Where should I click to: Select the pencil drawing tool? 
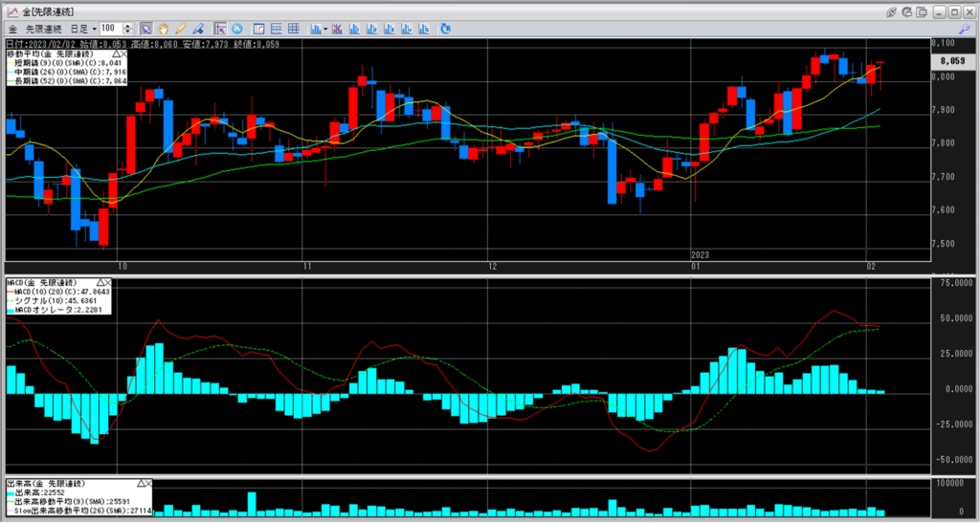click(x=180, y=29)
